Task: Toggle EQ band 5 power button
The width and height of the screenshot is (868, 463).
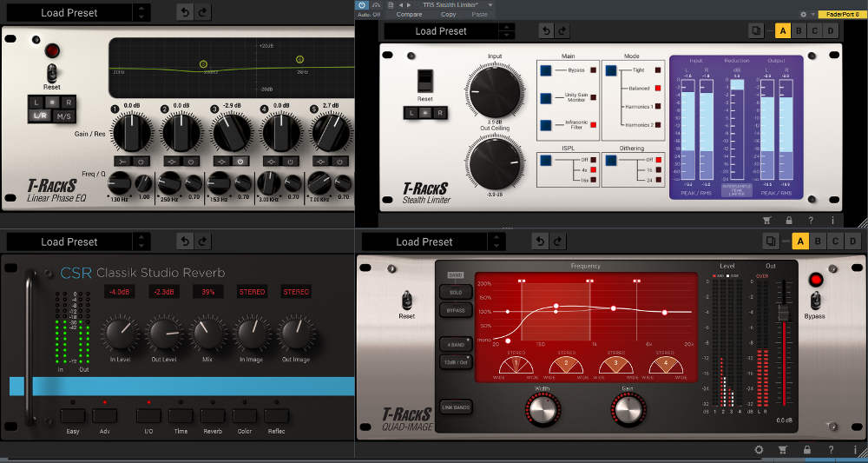Action: [x=339, y=162]
